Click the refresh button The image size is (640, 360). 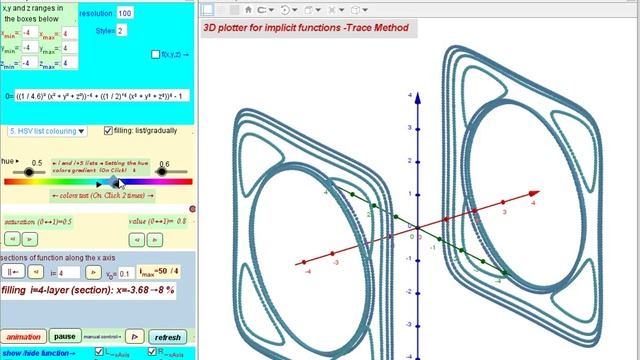pos(168,337)
